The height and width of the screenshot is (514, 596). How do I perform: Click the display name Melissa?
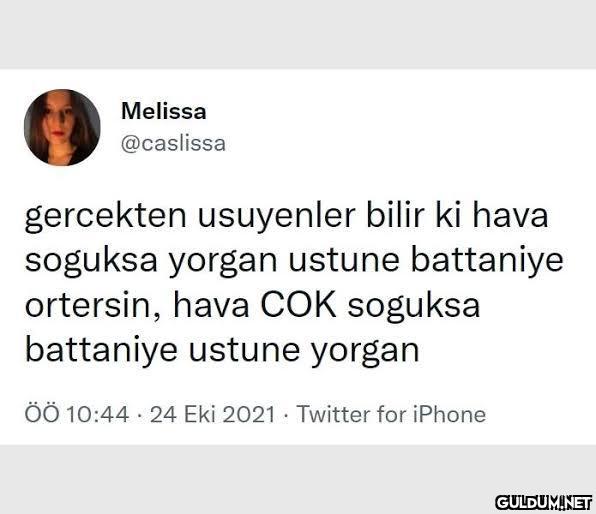164,111
